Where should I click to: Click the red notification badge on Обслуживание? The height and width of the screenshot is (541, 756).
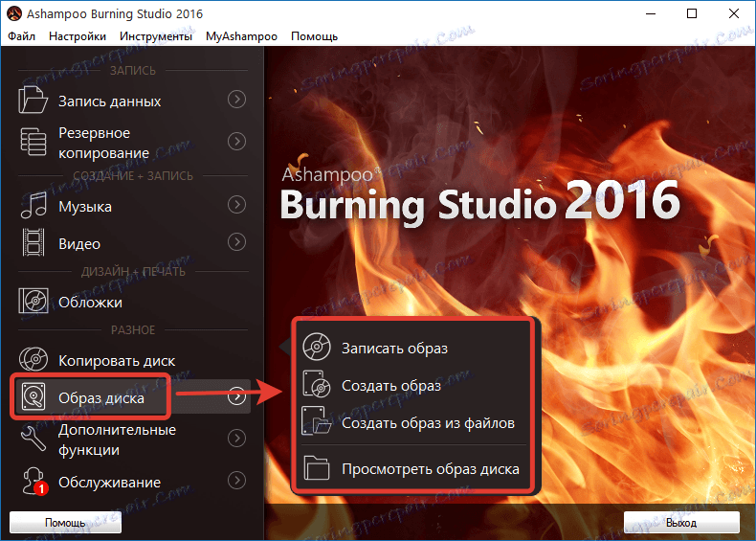[x=41, y=489]
